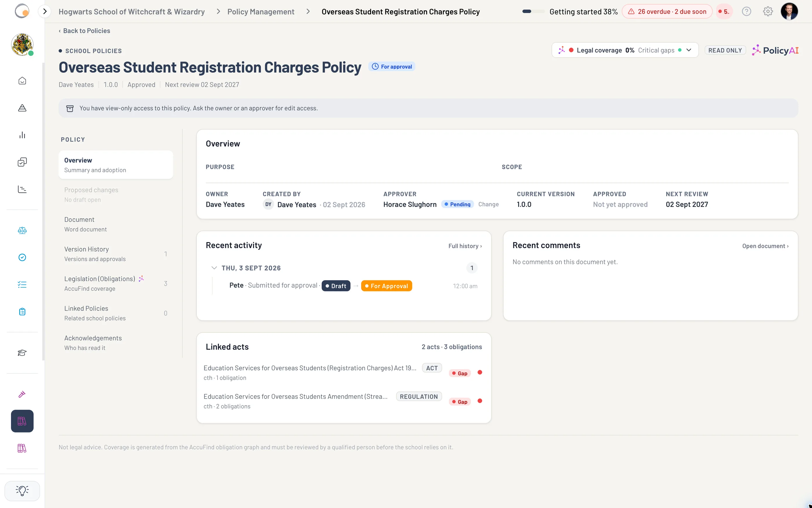The image size is (812, 508).
Task: Select the Overview policy tab
Action: (116, 165)
